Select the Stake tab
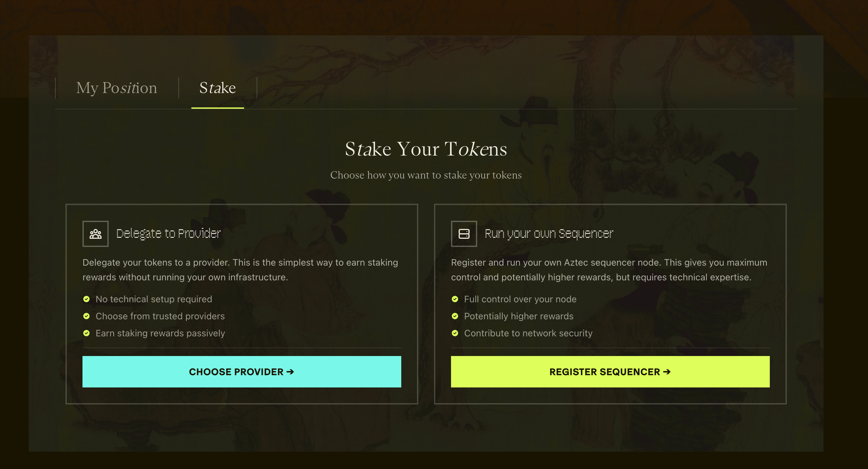Screen dimensions: 868x469 pos(218,88)
